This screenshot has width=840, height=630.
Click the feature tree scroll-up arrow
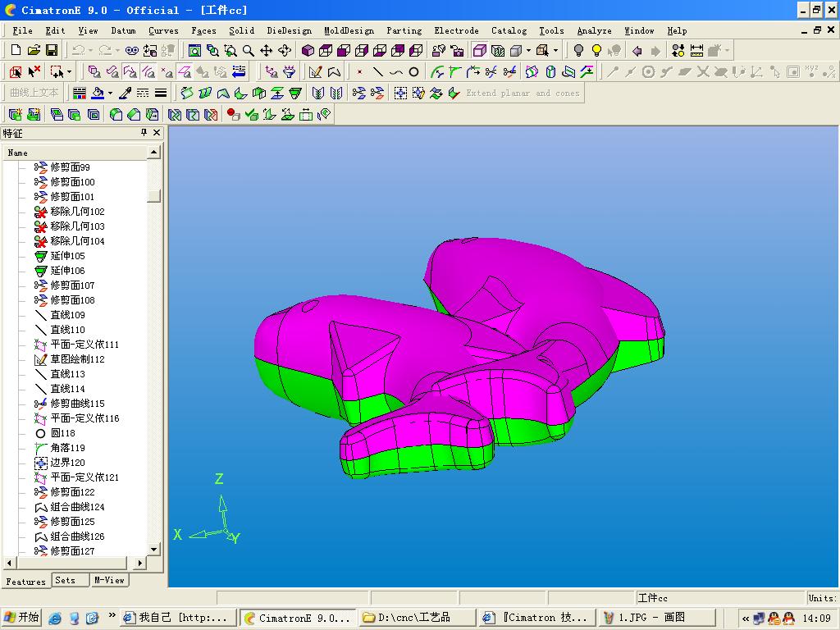tap(153, 153)
